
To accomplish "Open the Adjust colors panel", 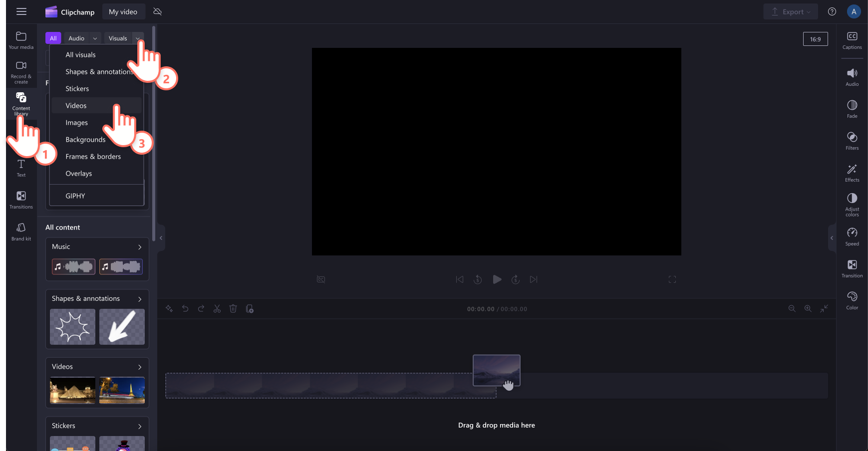I will [852, 205].
